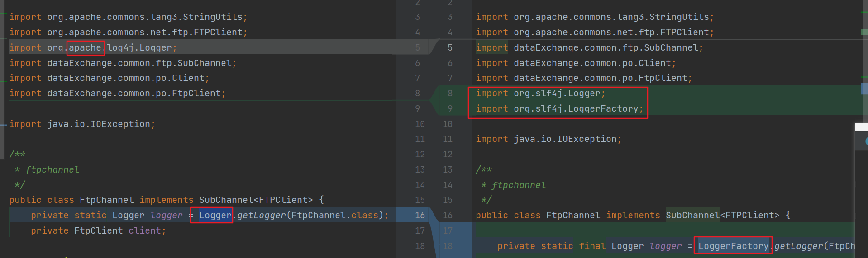Screen dimensions: 868x258
Task: Click line number 8 in the right gutter
Action: [450, 93]
